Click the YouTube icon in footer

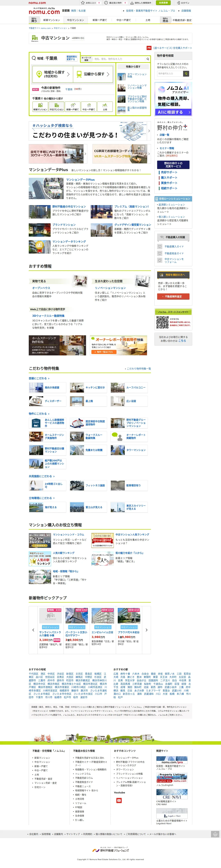(119, 800)
